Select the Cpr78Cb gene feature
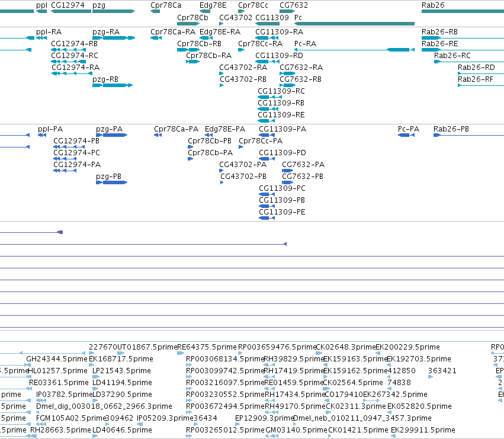 pos(188,24)
